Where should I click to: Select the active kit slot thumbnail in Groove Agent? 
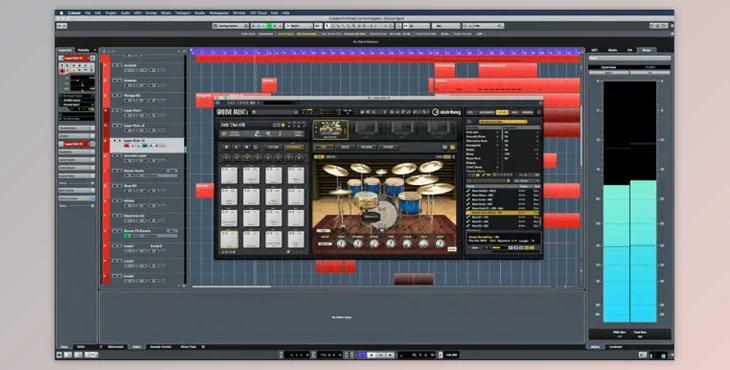331,130
